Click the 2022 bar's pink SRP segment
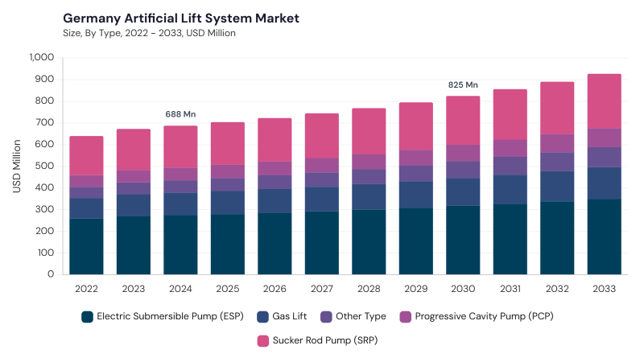This screenshot has width=644, height=362. coord(86,156)
